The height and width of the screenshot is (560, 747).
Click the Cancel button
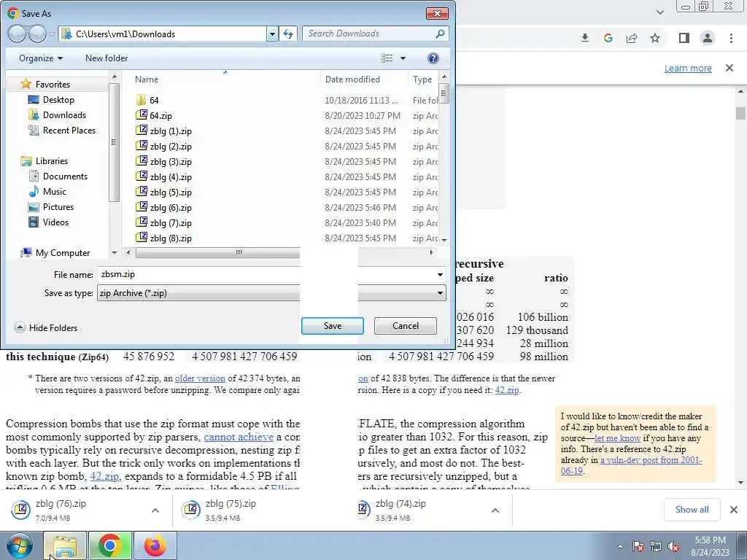(406, 326)
